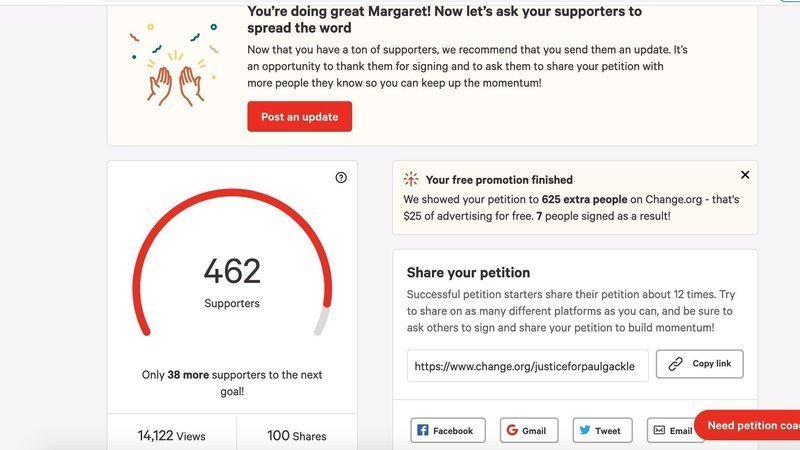
Task: Click the Post an update button
Action: coord(299,116)
